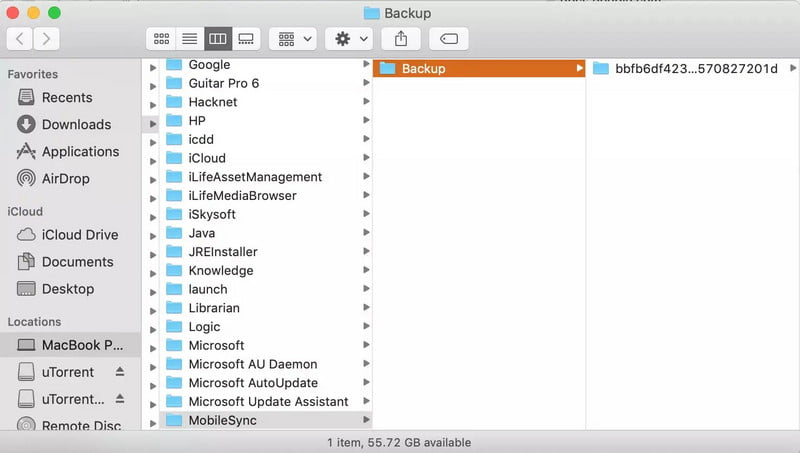800x453 pixels.
Task: Open AirDrop in the sidebar
Action: tap(65, 178)
